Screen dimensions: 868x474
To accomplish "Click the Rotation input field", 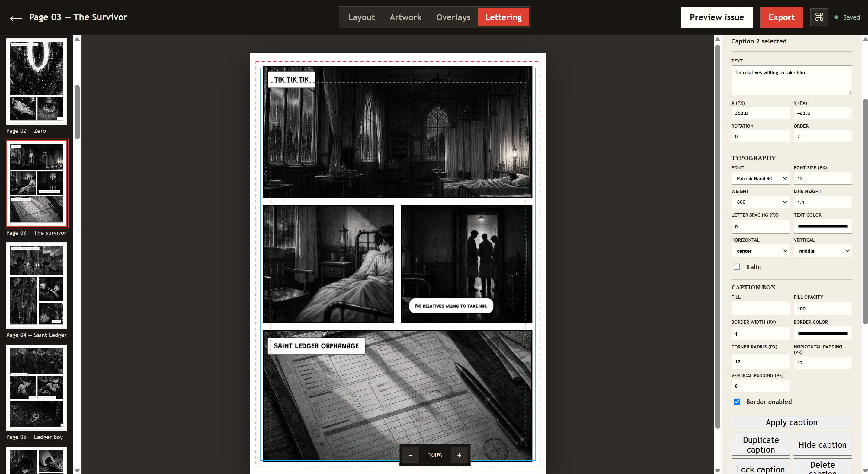I will tap(760, 136).
